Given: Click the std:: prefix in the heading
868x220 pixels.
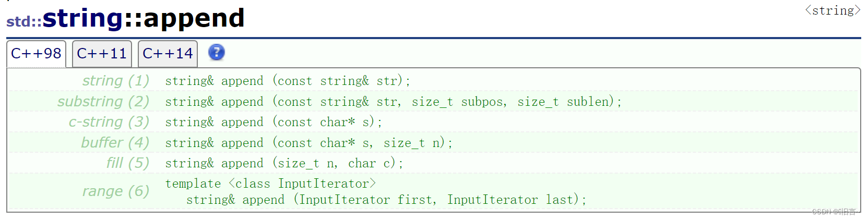Looking at the screenshot, I should coord(24,21).
